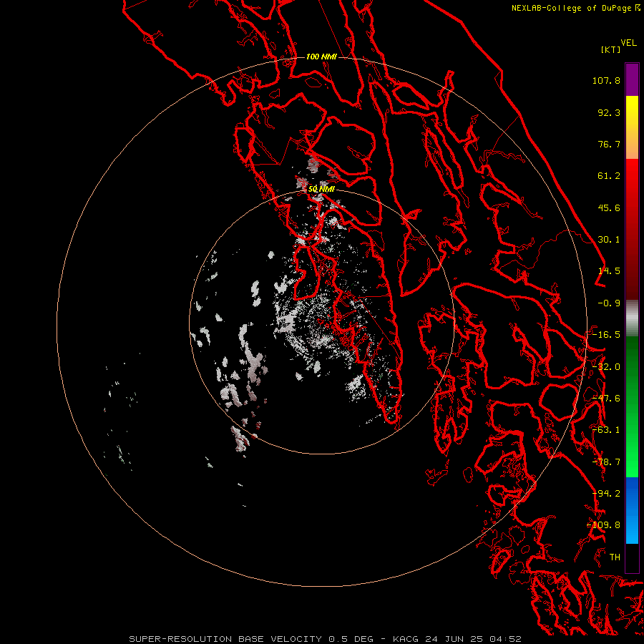The width and height of the screenshot is (644, 644).
Task: Click the 30.1 velocity scale value
Action: point(609,240)
